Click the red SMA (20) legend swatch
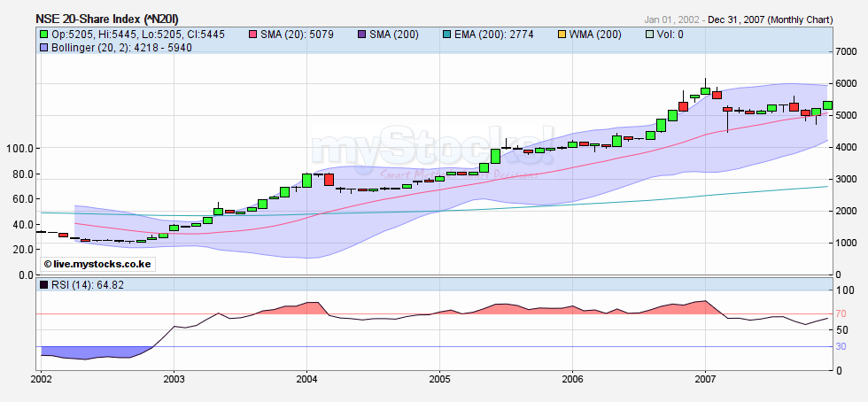868x402 pixels. 252,35
